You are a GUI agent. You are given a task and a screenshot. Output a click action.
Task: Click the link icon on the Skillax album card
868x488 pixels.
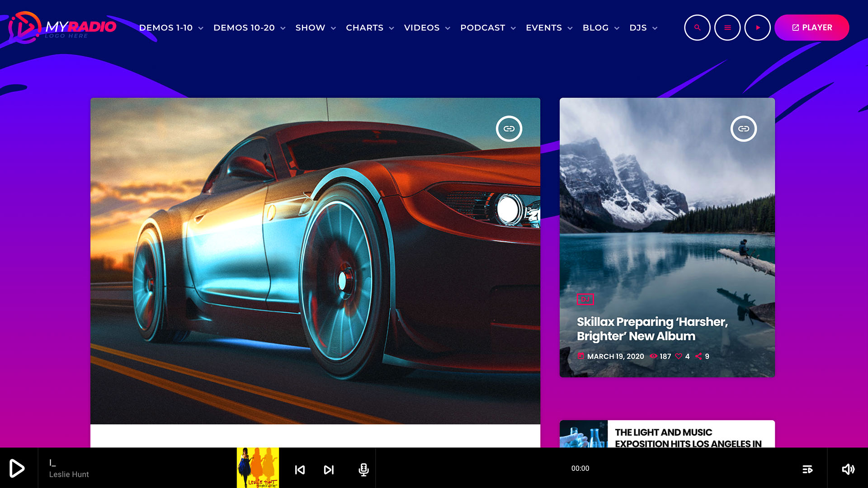[745, 128]
